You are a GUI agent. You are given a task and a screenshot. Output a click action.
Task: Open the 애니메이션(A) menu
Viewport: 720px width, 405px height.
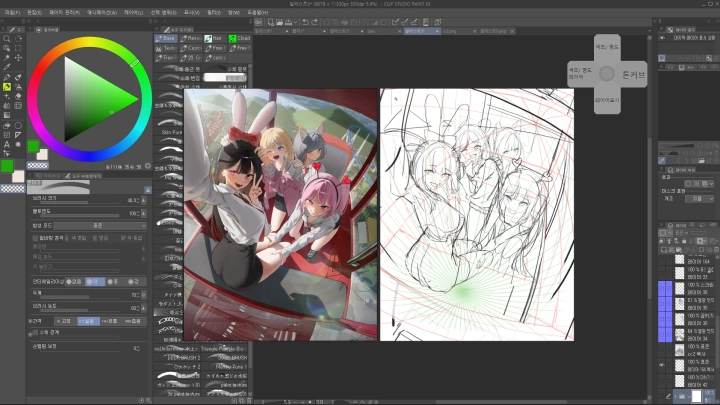pyautogui.click(x=102, y=12)
